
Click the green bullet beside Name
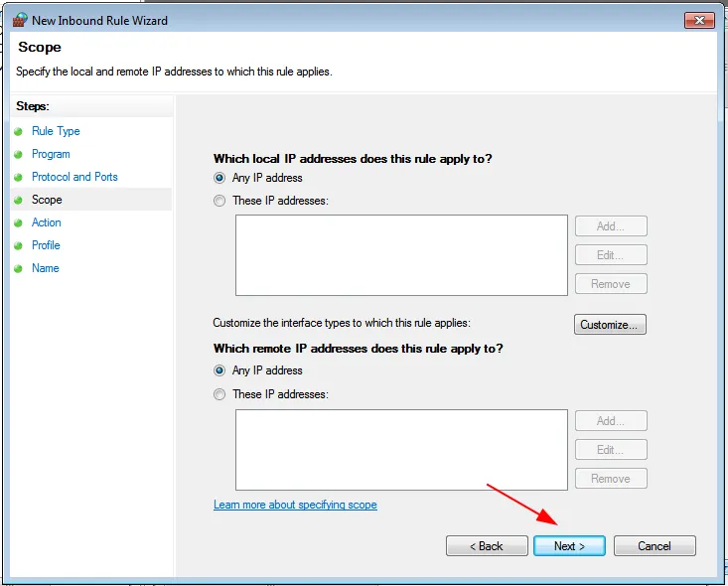click(18, 268)
